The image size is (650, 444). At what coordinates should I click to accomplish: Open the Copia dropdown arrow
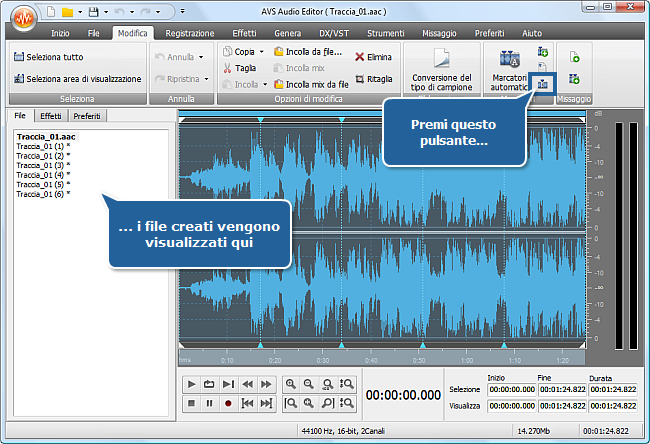coord(262,51)
